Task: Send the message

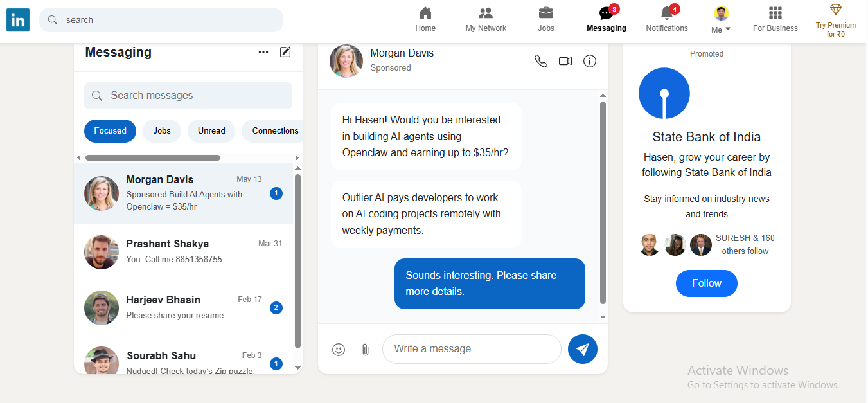Action: [583, 349]
